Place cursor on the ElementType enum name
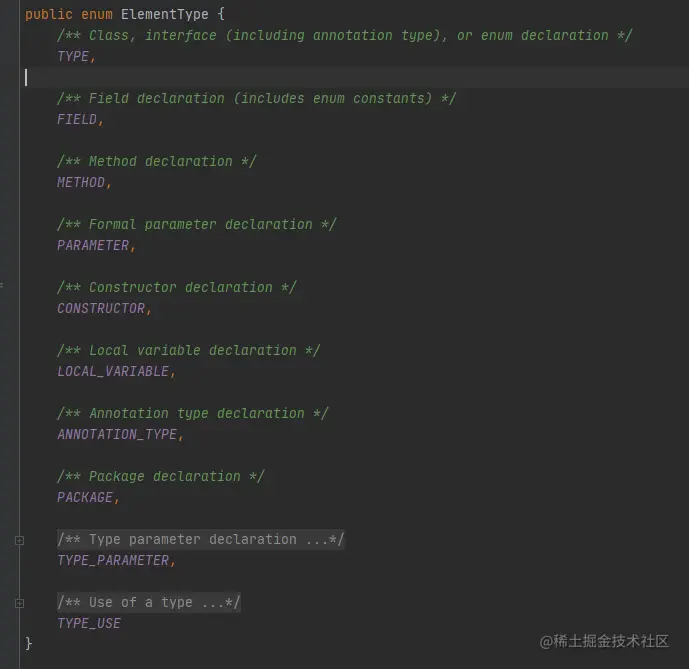The image size is (689, 669). pos(164,15)
